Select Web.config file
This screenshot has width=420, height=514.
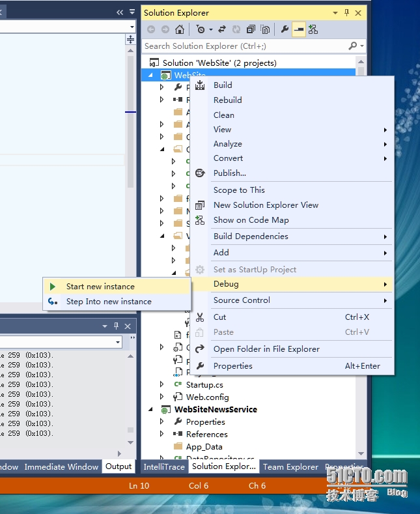pyautogui.click(x=207, y=397)
